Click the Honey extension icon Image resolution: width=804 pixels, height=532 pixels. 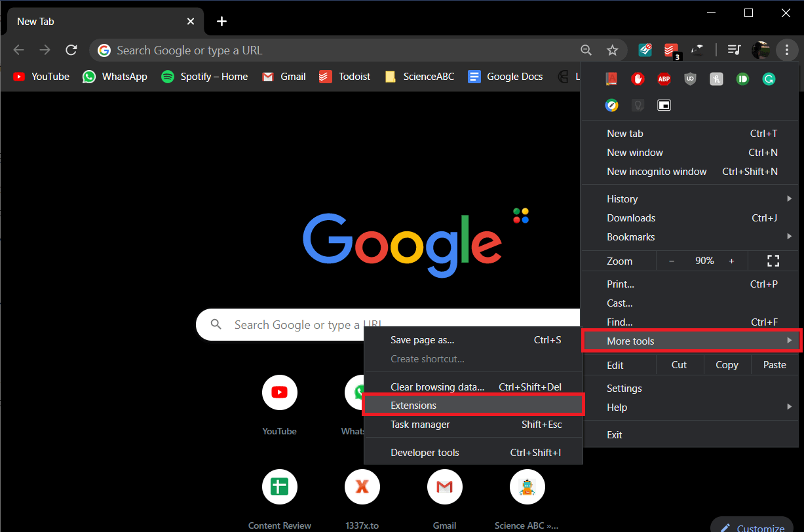716,79
